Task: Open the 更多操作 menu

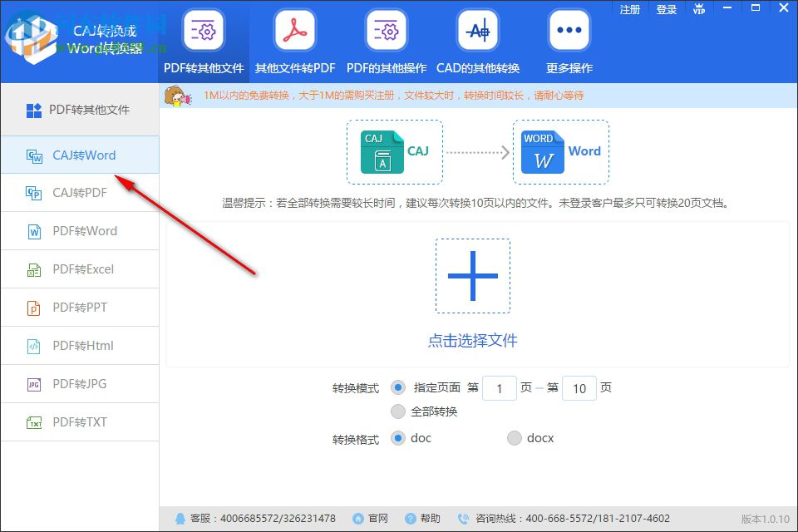Action: click(x=568, y=39)
